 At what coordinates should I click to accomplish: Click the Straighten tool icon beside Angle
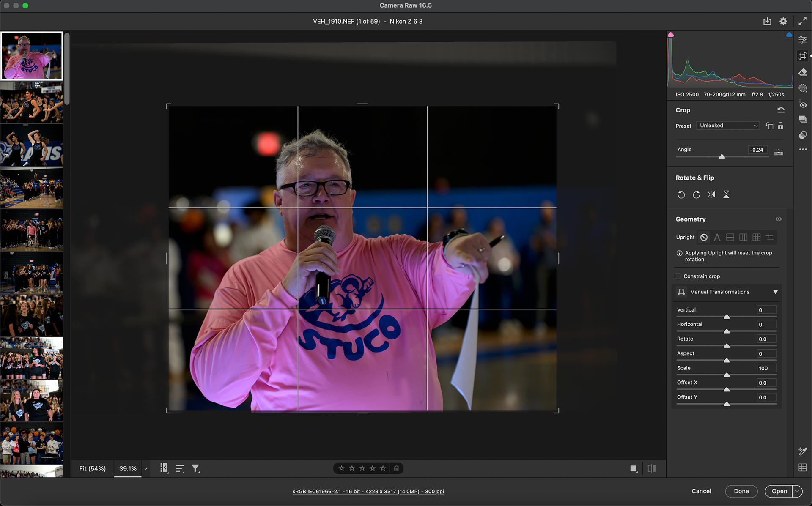779,152
